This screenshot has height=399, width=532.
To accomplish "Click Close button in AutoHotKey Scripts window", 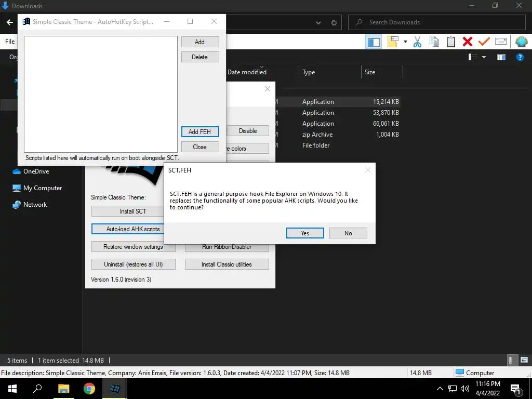I will (200, 147).
